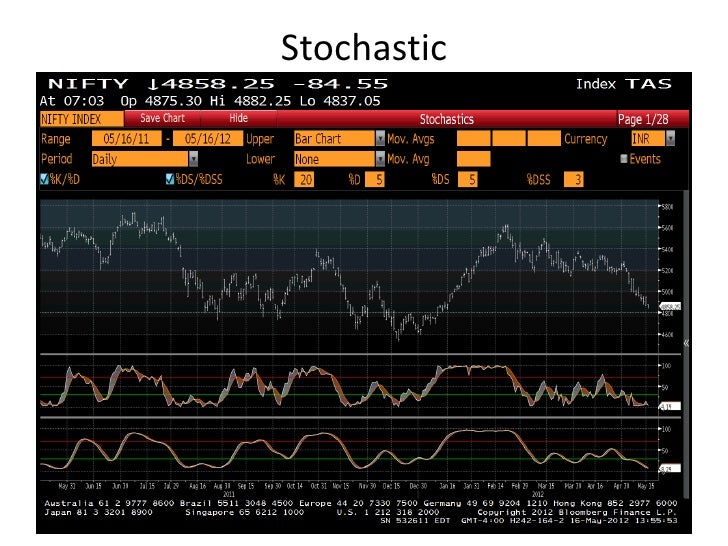This screenshot has width=728, height=546.
Task: Click the Copyright 2012 Bloomberg Finance text
Action: 577,512
